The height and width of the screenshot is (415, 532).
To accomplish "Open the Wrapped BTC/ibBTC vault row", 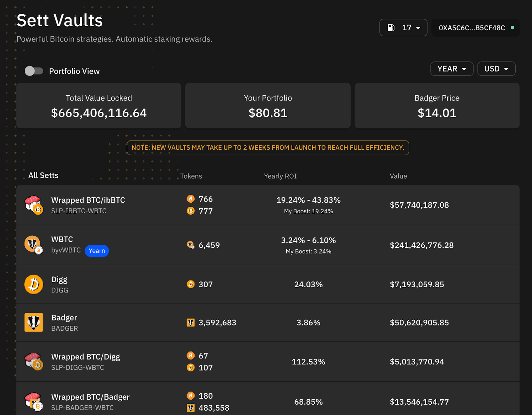I will point(268,205).
